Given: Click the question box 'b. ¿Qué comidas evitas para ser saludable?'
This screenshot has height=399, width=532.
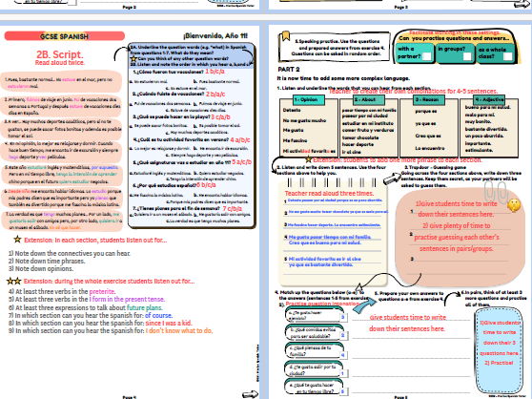Looking at the screenshot, I should [316, 333].
